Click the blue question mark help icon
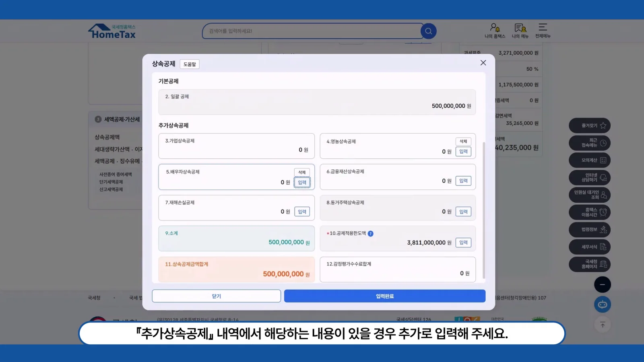 click(370, 234)
